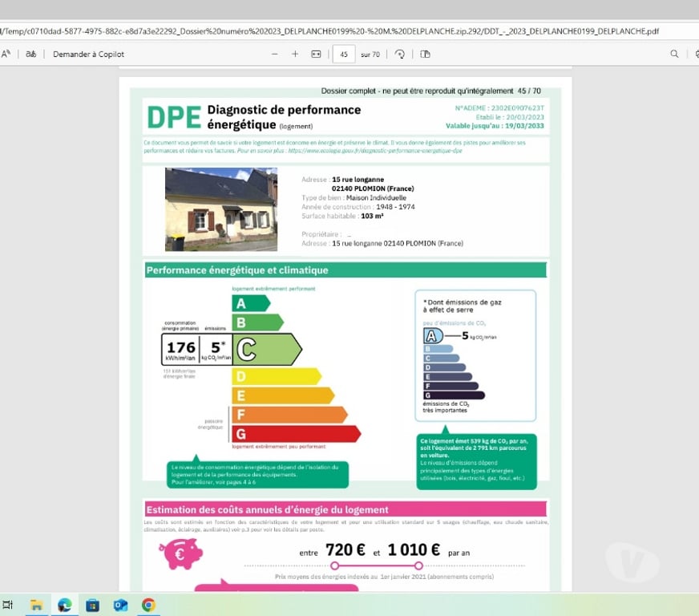Click the fit to width icon
Screen dimensions: 699x616
(316, 54)
